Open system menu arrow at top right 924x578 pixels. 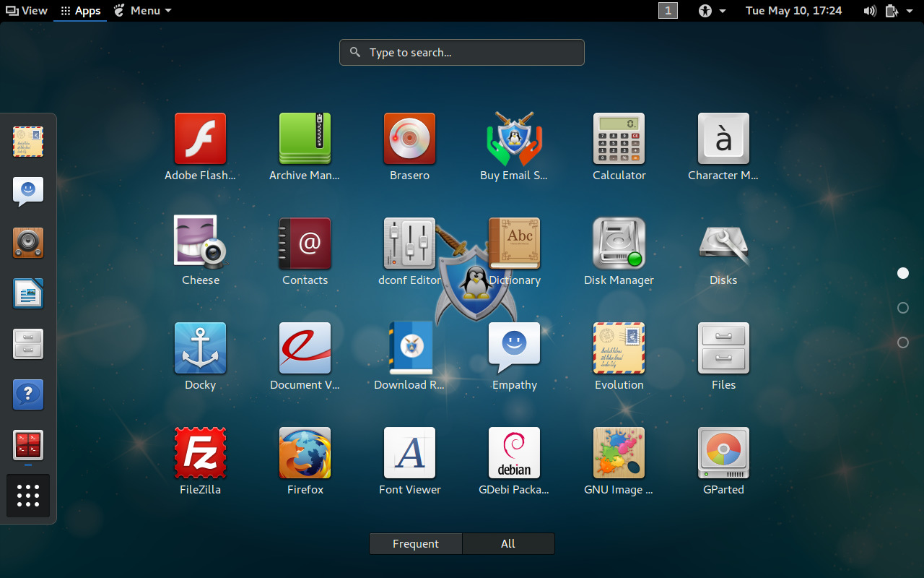click(x=910, y=11)
